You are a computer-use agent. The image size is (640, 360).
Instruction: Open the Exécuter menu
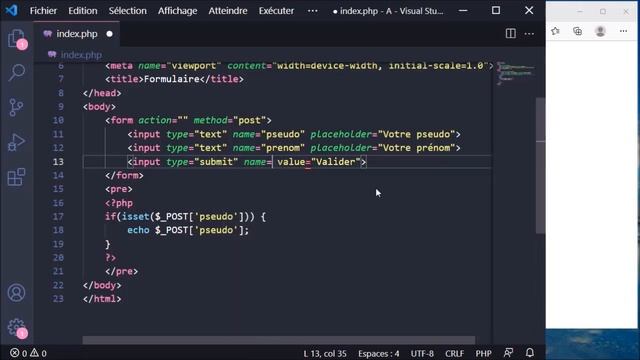click(276, 11)
